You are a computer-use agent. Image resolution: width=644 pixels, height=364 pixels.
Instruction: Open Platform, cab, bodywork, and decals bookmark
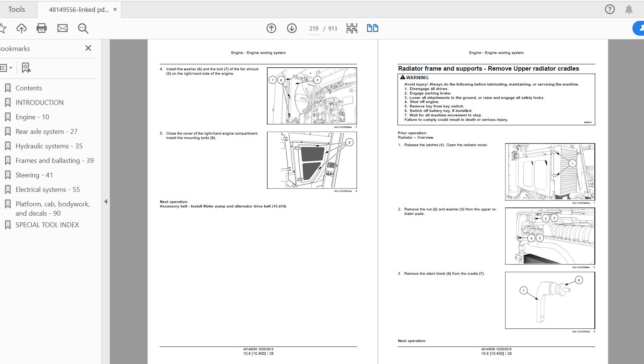tap(52, 209)
